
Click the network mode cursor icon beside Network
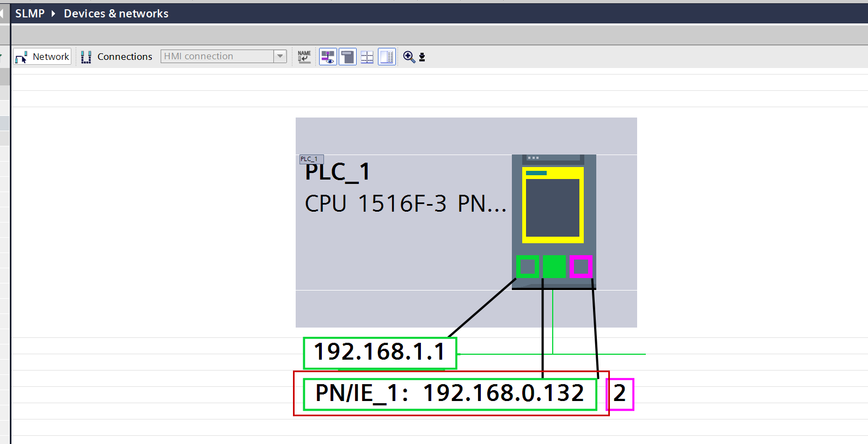coord(21,57)
